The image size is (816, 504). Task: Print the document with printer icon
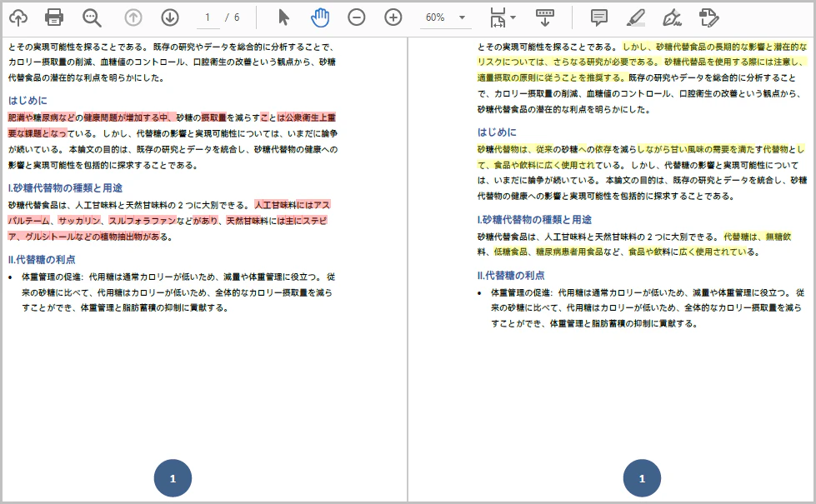[54, 17]
